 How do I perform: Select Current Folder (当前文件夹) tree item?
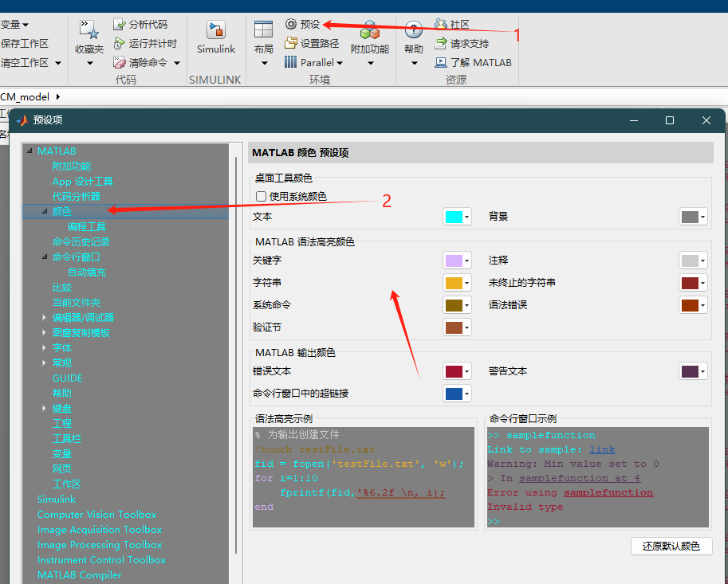click(x=77, y=303)
